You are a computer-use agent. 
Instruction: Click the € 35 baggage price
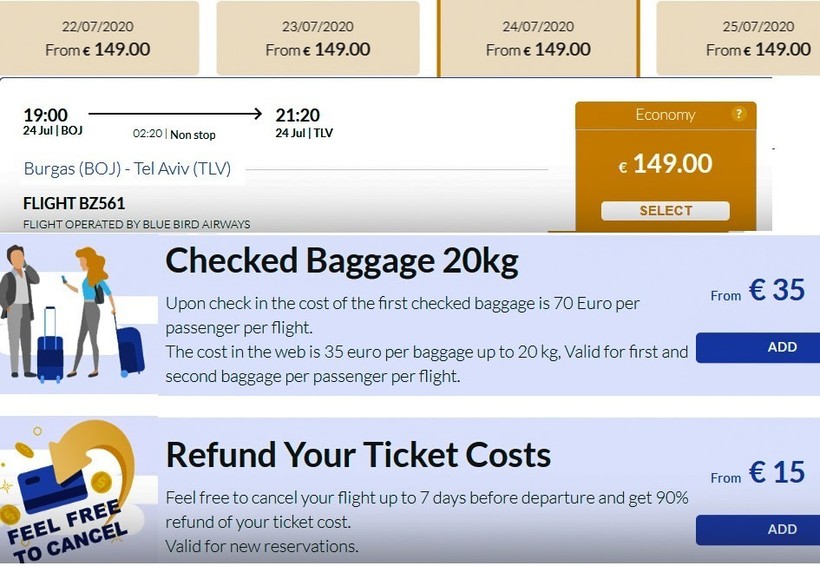tap(776, 290)
